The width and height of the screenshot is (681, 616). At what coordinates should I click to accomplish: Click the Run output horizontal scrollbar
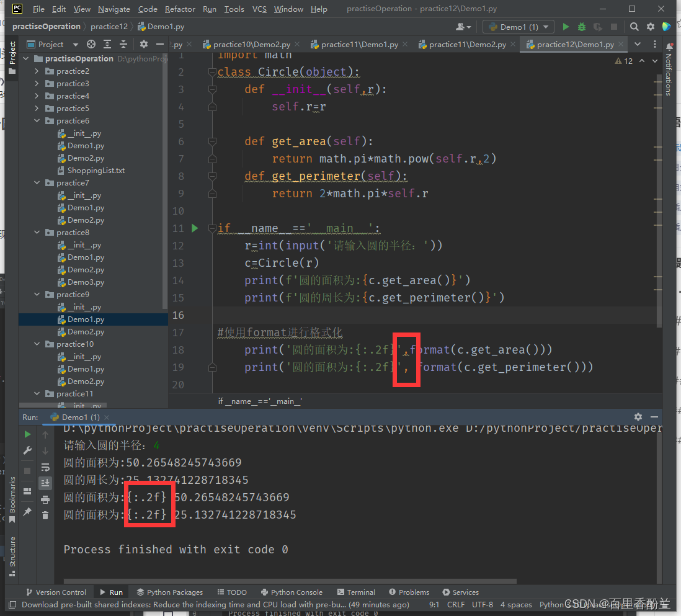290,581
